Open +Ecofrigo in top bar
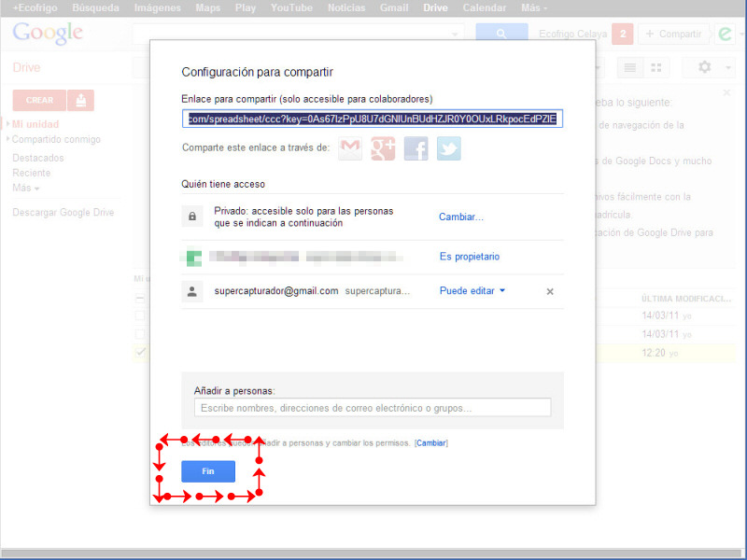The height and width of the screenshot is (560, 747). coord(35,8)
